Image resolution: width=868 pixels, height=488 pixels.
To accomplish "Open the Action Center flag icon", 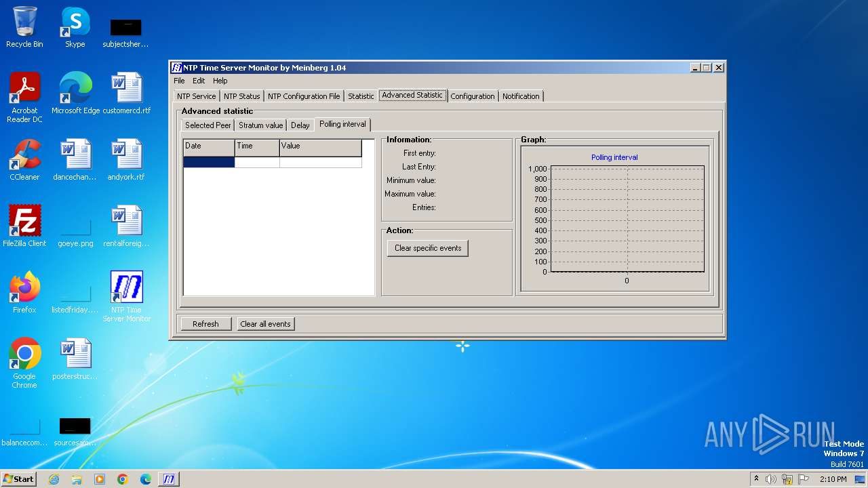I will (803, 479).
